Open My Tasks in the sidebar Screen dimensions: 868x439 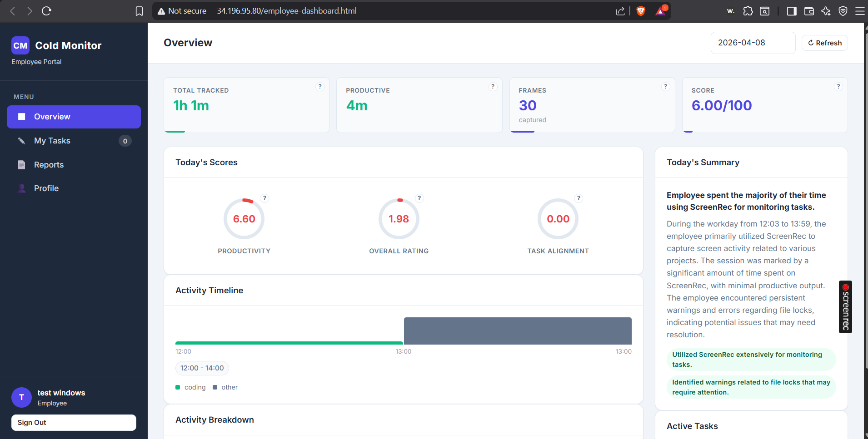pos(74,141)
